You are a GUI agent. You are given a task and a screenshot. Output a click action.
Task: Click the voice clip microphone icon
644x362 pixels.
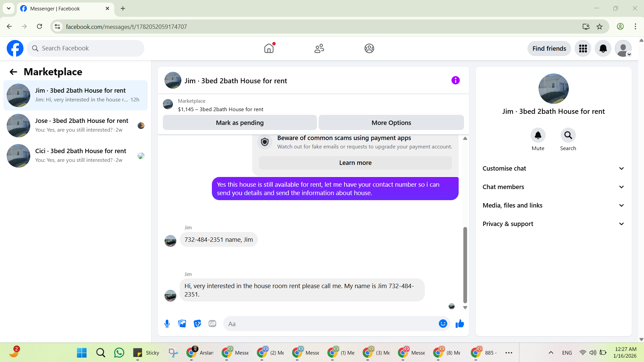[167, 324]
